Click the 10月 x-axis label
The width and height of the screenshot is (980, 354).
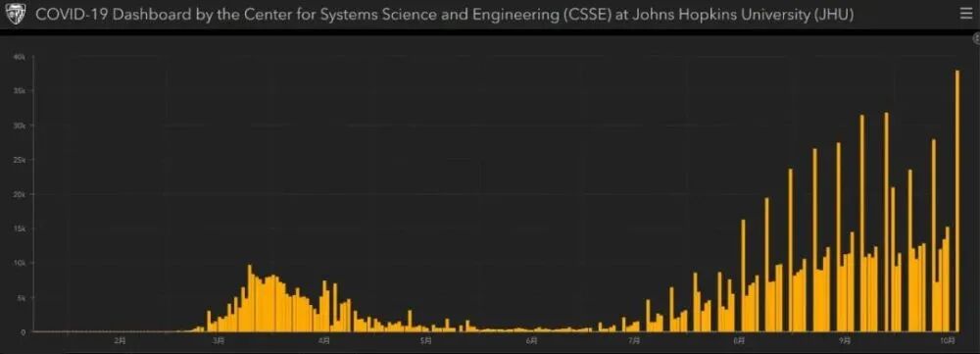point(948,341)
